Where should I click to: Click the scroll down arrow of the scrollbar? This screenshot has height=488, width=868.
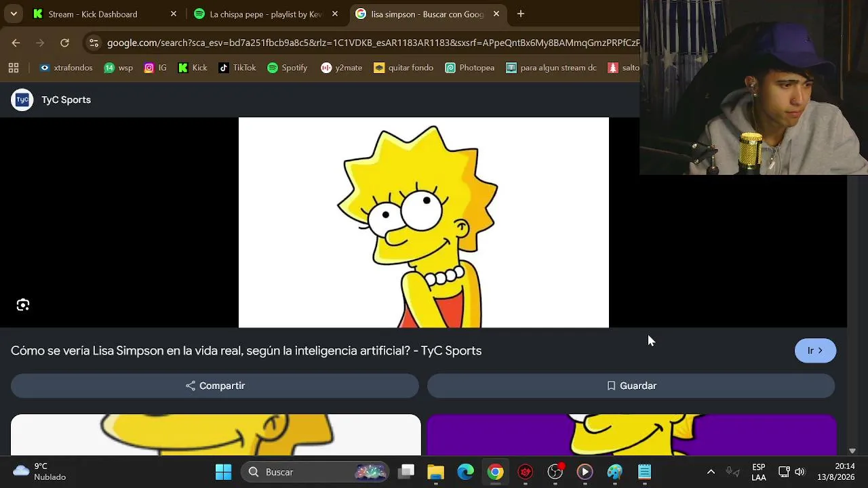pyautogui.click(x=852, y=451)
